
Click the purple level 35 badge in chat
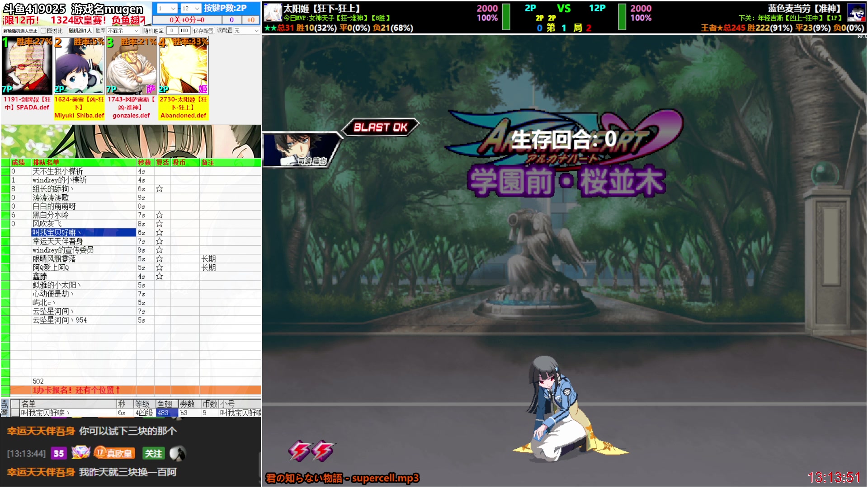59,453
